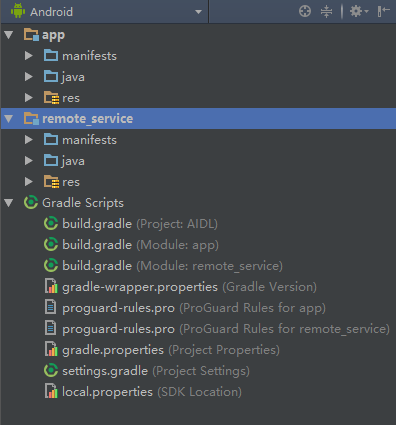Click the scroll from source crosshair icon
Screen dimensions: 396x425
pos(305,11)
